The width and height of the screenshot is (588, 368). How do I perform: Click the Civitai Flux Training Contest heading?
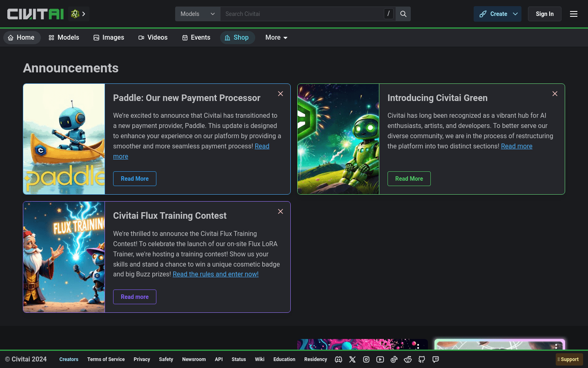(x=169, y=216)
